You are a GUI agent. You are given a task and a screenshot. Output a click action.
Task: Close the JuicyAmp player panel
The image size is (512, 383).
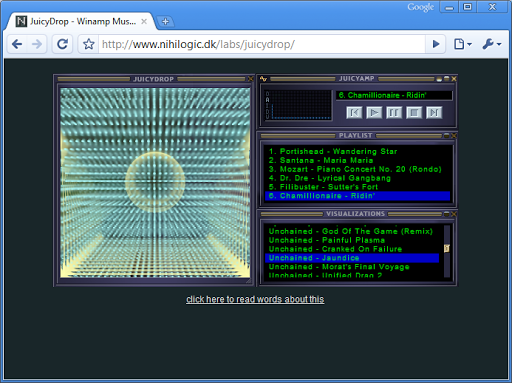pos(454,79)
